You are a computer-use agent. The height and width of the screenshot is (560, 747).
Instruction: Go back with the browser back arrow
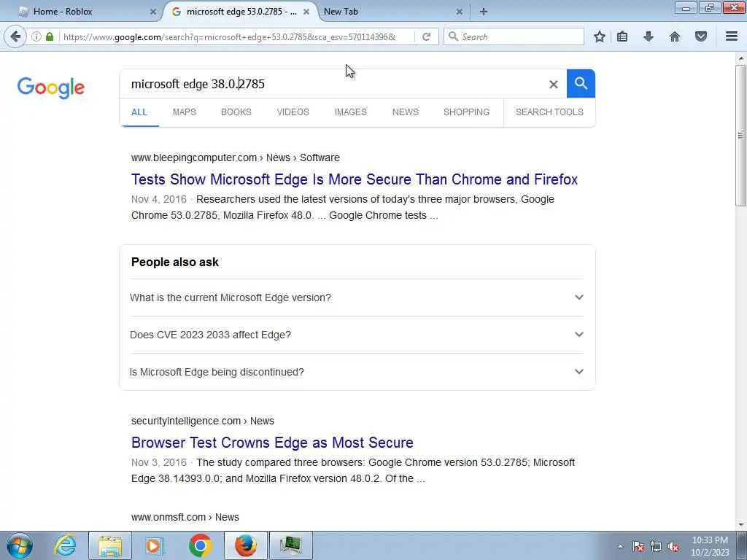coord(15,36)
